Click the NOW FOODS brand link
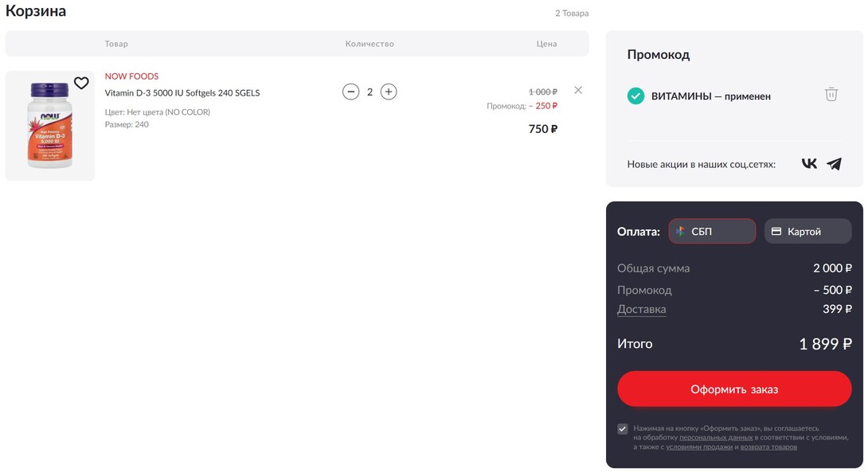Screen dimensions: 868x473 pos(131,76)
